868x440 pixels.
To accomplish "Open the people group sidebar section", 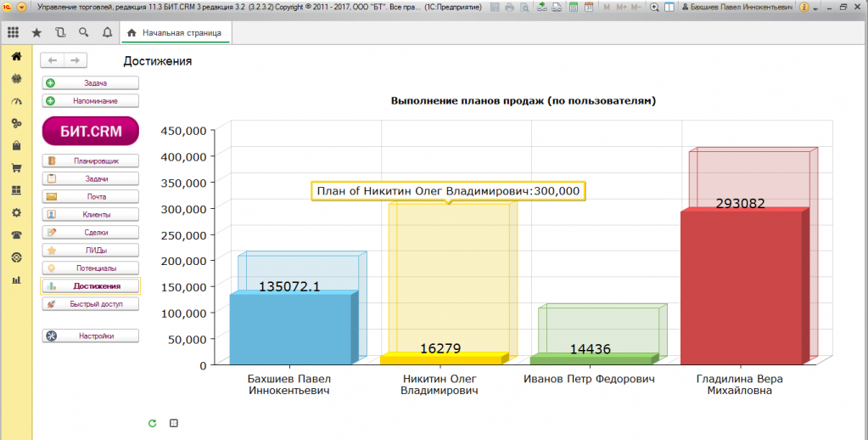I will pos(17,79).
